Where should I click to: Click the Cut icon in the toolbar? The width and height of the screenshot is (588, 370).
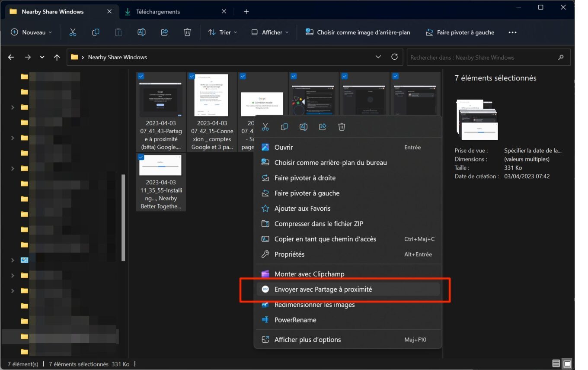(73, 32)
